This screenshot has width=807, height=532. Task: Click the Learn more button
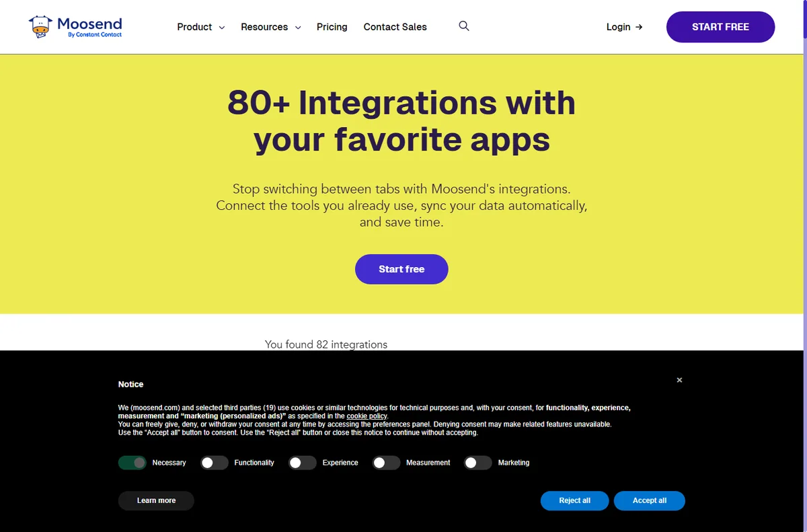tap(156, 500)
